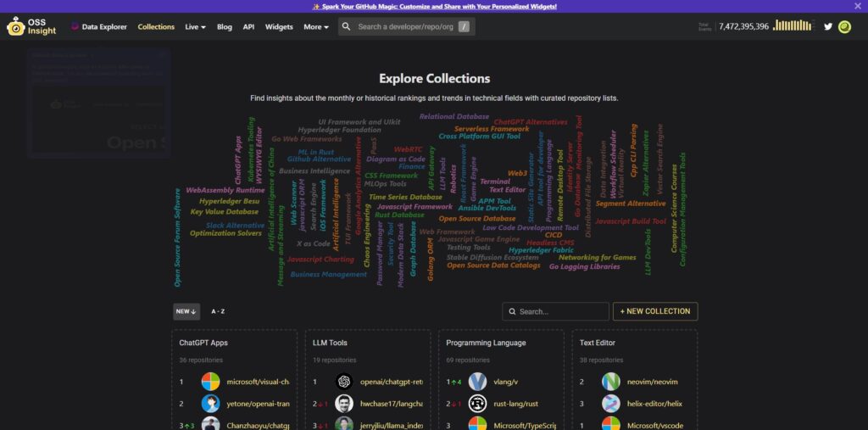Go to Collections nav item

pos(156,26)
